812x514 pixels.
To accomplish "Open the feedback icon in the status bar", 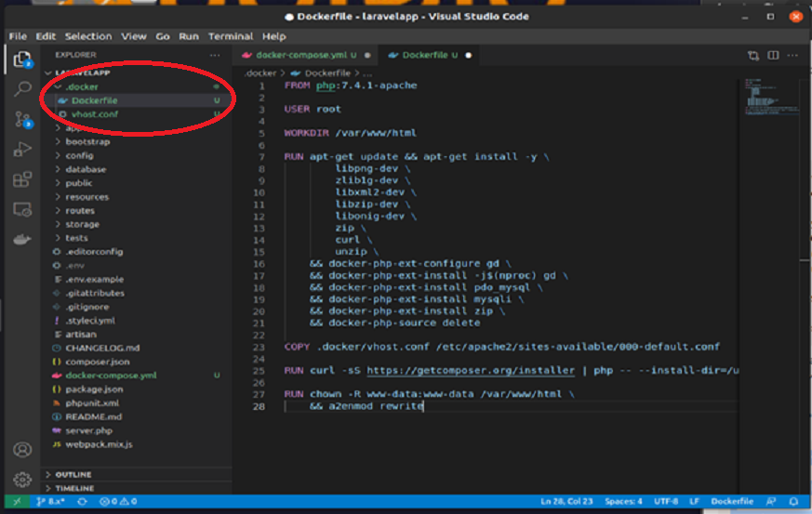I will coord(771,502).
